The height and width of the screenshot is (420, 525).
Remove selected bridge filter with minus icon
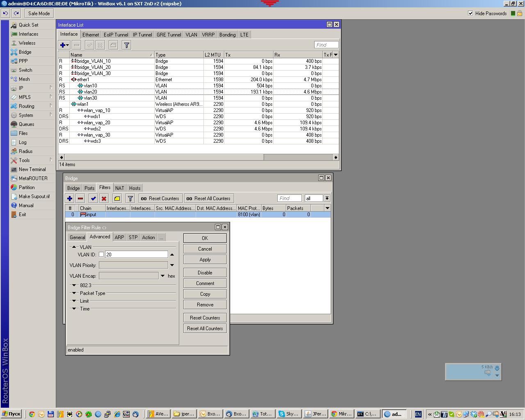(x=80, y=199)
